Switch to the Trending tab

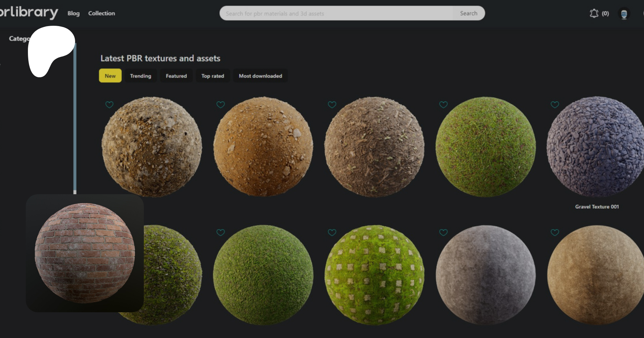(x=141, y=76)
